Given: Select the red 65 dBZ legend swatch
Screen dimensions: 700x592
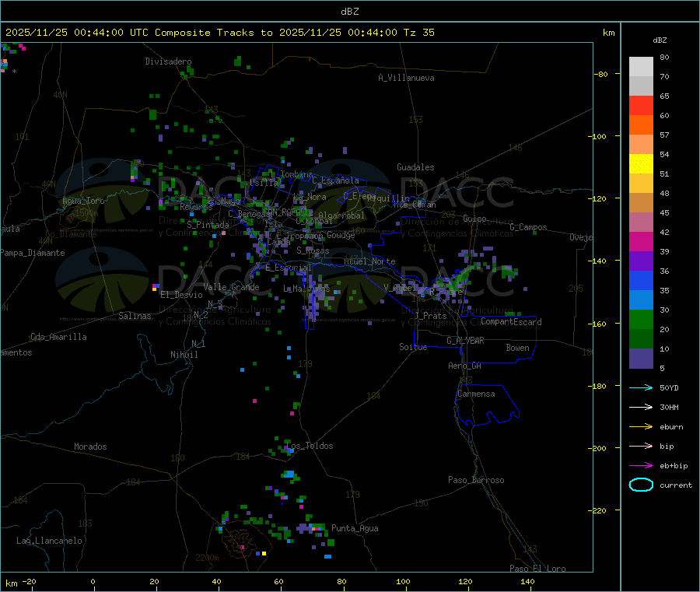Looking at the screenshot, I should click(x=641, y=105).
